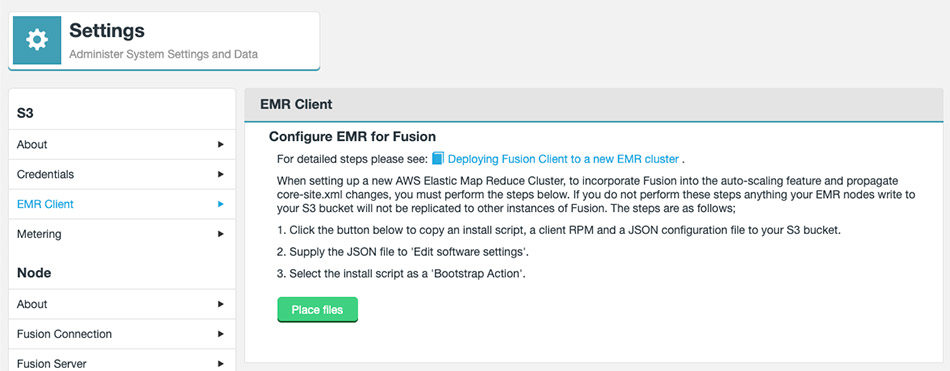Click the EMR Client panel header
This screenshot has height=371, width=950.
click(594, 104)
